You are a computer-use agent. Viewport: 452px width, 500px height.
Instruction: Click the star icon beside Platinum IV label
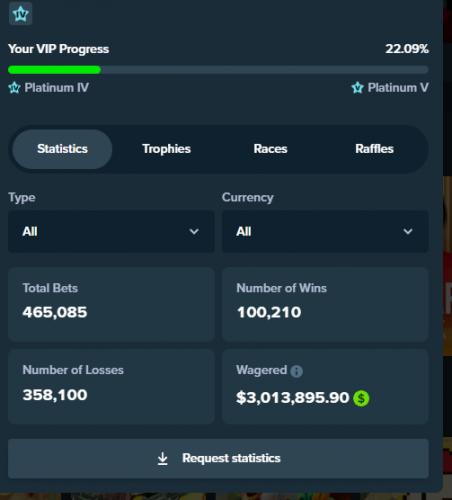coord(14,88)
